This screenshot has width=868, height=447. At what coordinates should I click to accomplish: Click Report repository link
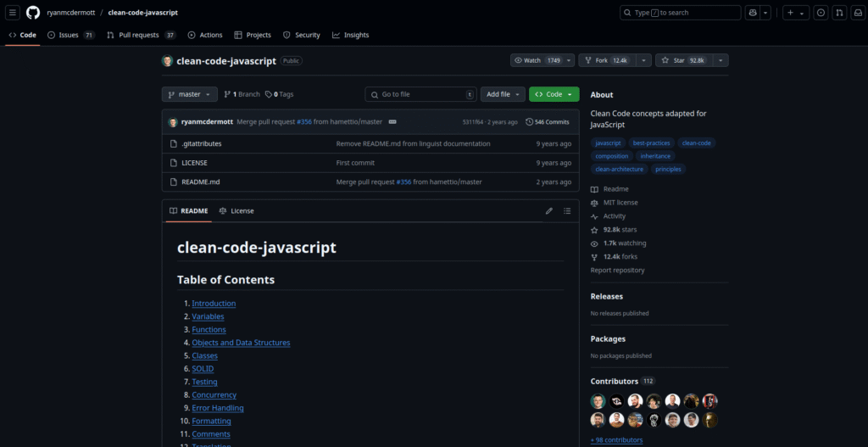click(617, 271)
